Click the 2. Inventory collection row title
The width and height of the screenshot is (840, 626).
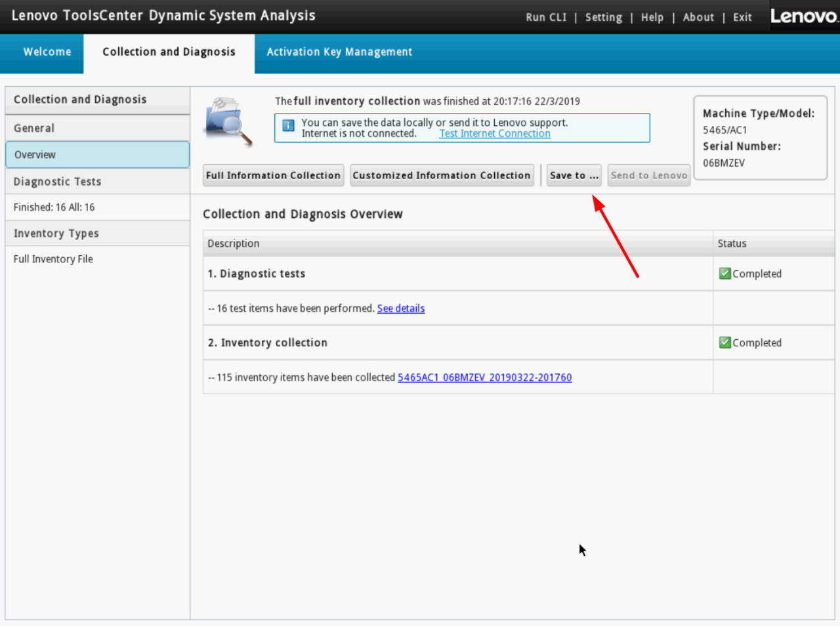(267, 343)
